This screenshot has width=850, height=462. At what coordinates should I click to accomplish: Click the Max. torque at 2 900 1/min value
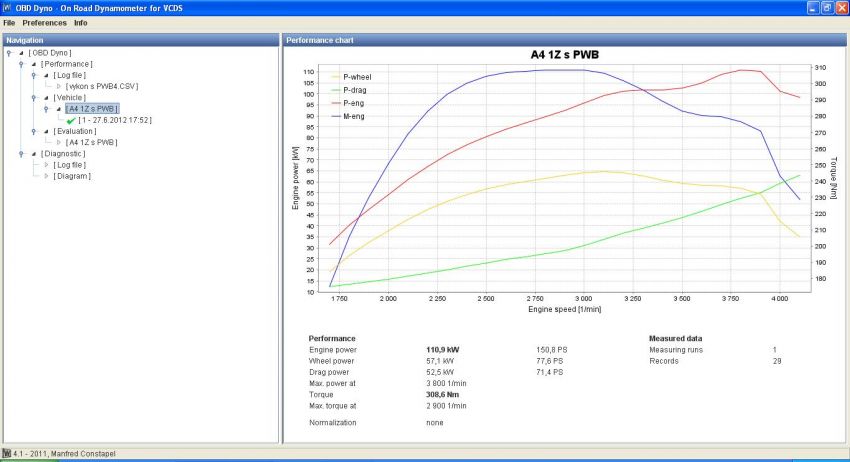(x=446, y=406)
